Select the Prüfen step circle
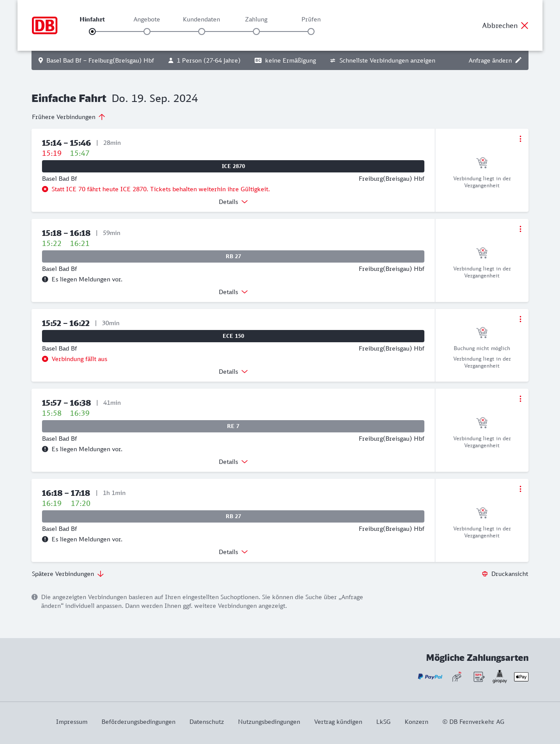560x744 pixels. coord(311,32)
